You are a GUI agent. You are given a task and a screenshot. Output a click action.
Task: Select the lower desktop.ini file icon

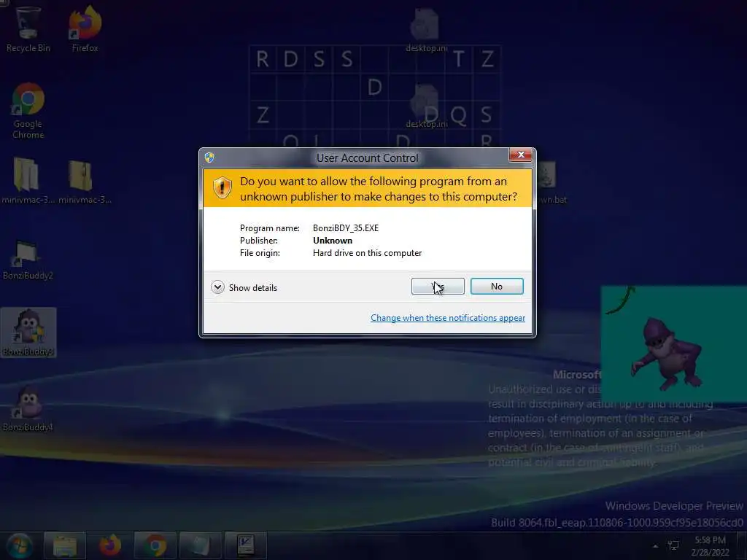(x=426, y=106)
